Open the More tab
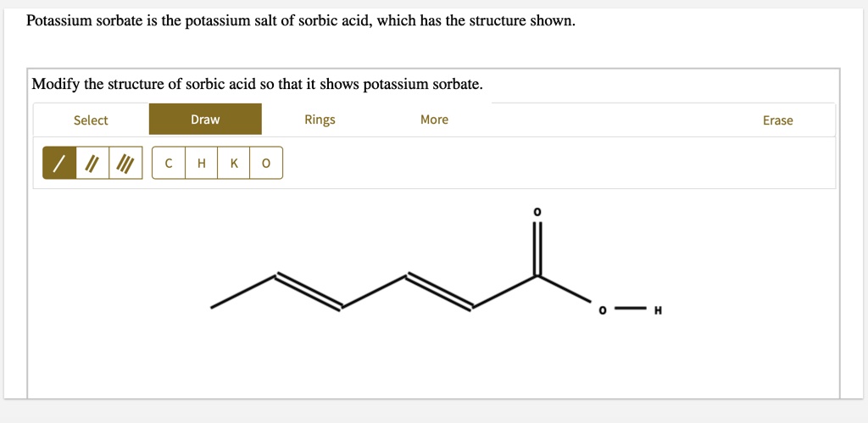This screenshot has height=423, width=868. coord(434,120)
